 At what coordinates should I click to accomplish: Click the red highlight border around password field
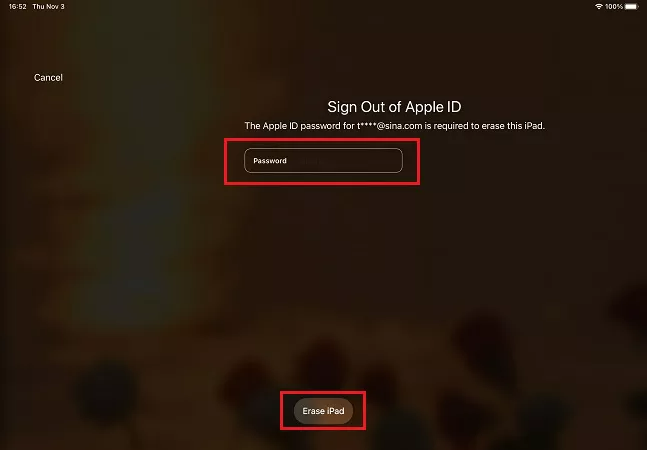point(322,140)
